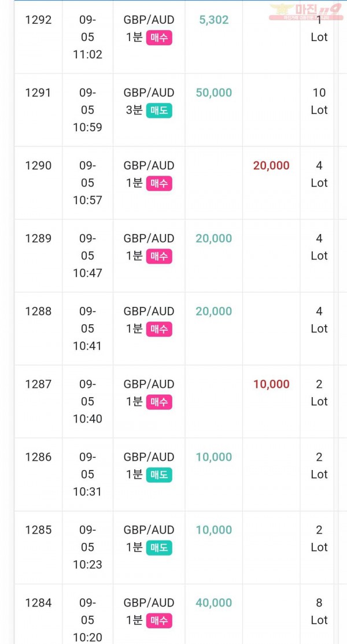Click the 5,302 profit amount
Viewport: 347px width, 644px height.
tap(214, 20)
